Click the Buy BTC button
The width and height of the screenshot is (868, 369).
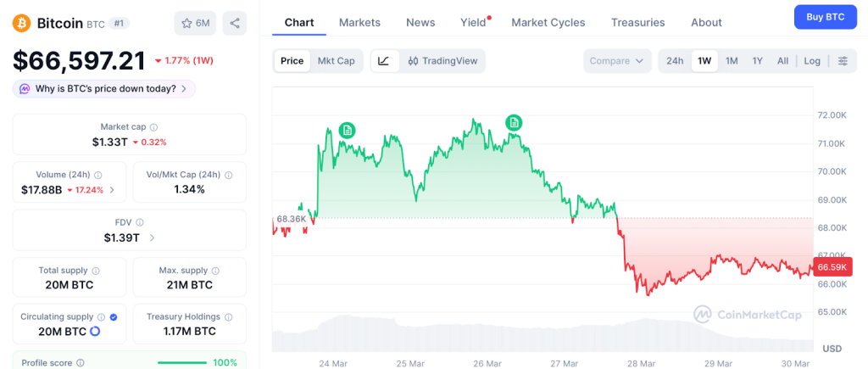click(825, 17)
